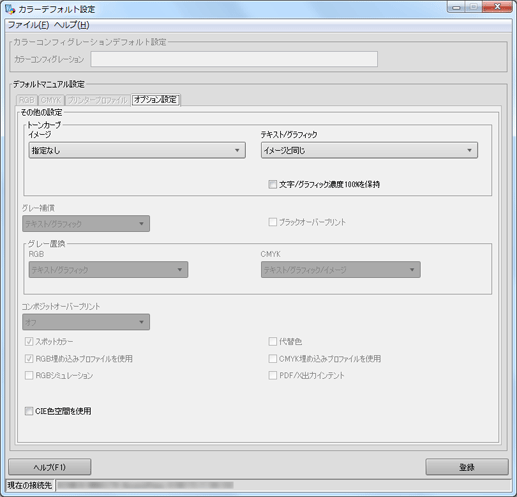Screen dimensions: 517x497
Task: Open the テキスト/グラフィック tone curve dropdown
Action: [x=369, y=150]
